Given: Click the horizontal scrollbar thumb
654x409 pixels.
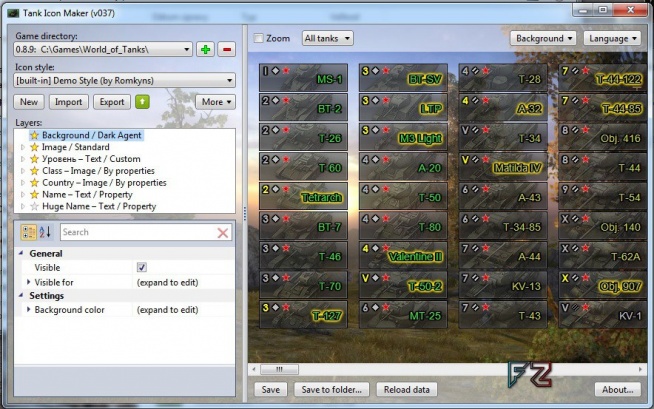Looking at the screenshot, I should (279, 369).
